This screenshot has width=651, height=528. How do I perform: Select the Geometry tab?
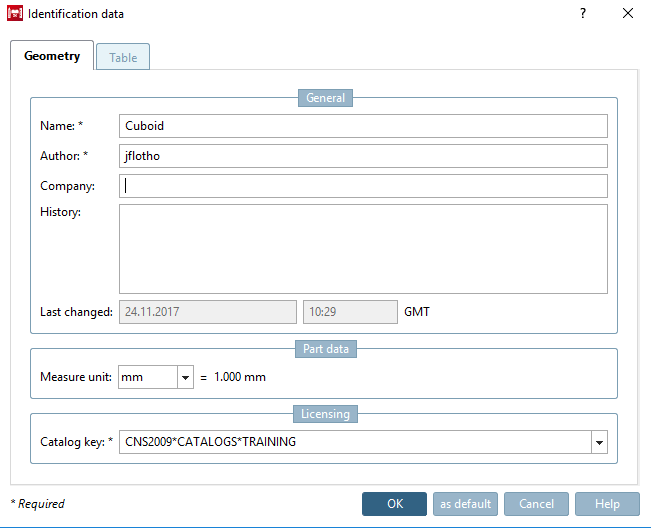(x=52, y=56)
